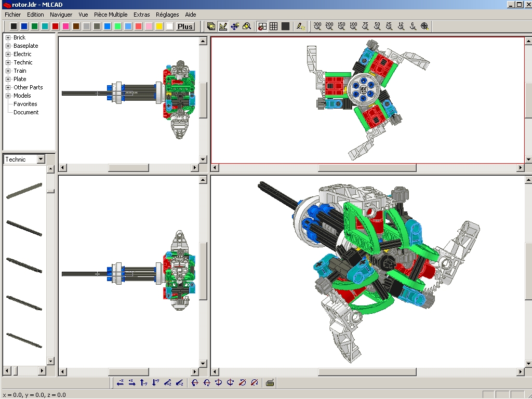Viewport: 532px width, 399px height.
Task: Set zoom to 100 percent
Action: pyautogui.click(x=353, y=26)
